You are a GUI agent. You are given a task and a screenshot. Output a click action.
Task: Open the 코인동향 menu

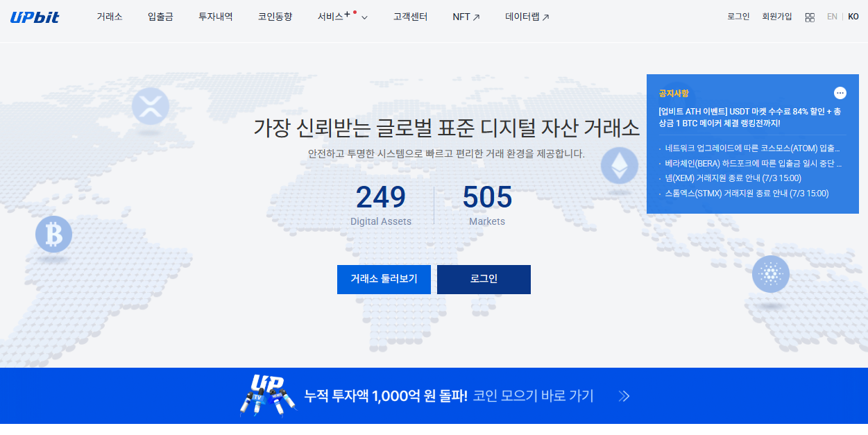click(275, 17)
